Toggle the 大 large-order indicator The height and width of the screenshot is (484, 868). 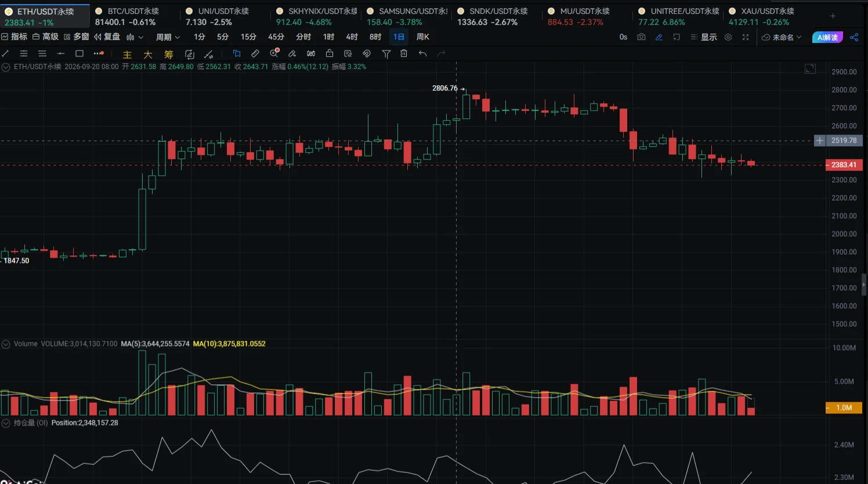(148, 55)
